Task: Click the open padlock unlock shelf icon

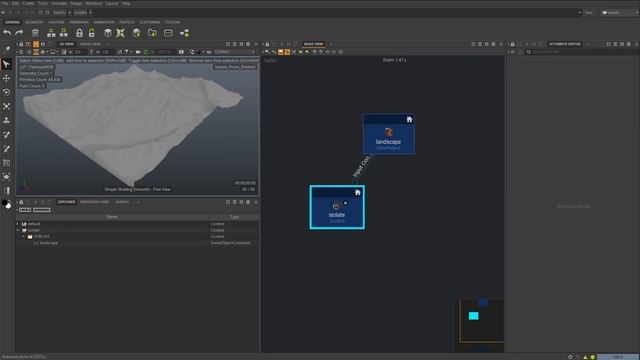Action: (92, 33)
